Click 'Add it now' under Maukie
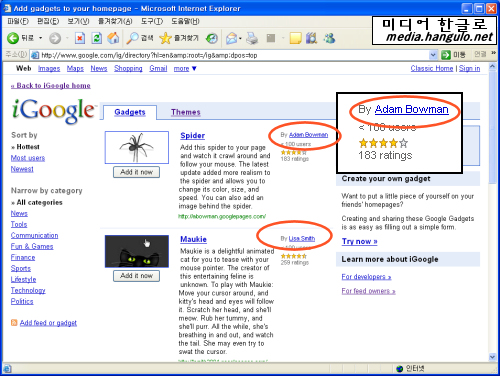Viewport: 500px width, 376px height. coord(136,276)
